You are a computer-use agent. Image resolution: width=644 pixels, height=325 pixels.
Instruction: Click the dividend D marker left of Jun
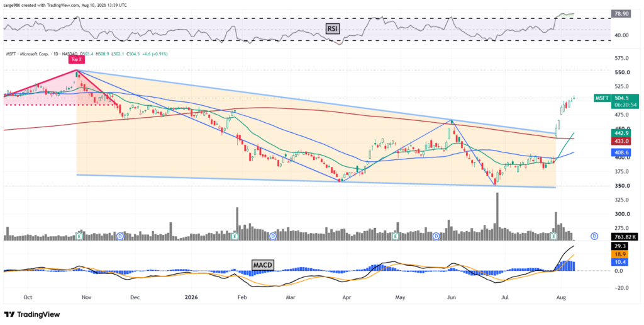pos(436,236)
